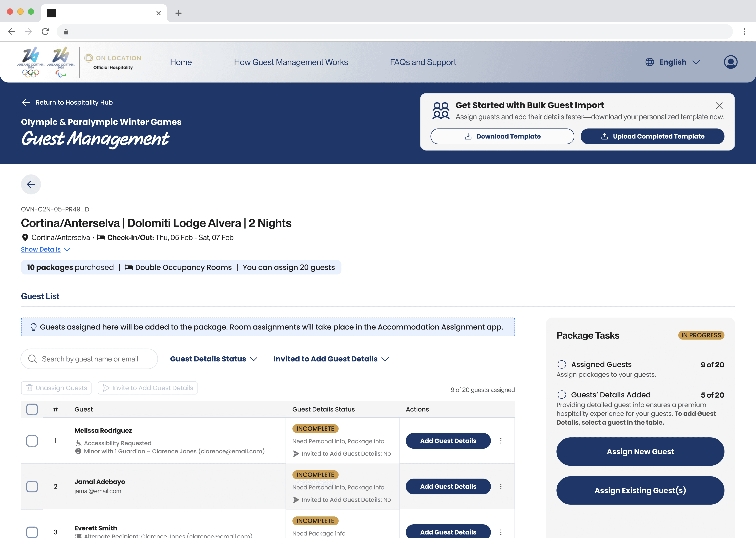756x538 pixels.
Task: Focus the guest name search field
Action: (x=90, y=359)
